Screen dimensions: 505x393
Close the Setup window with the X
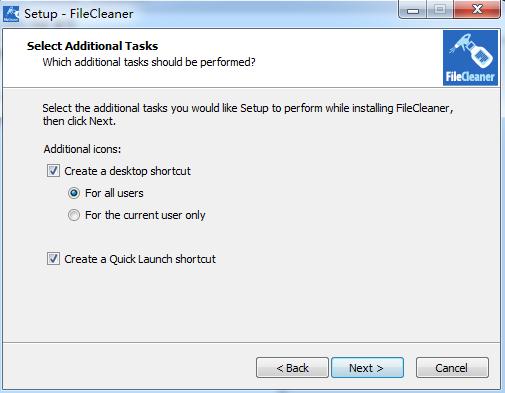coord(477,9)
